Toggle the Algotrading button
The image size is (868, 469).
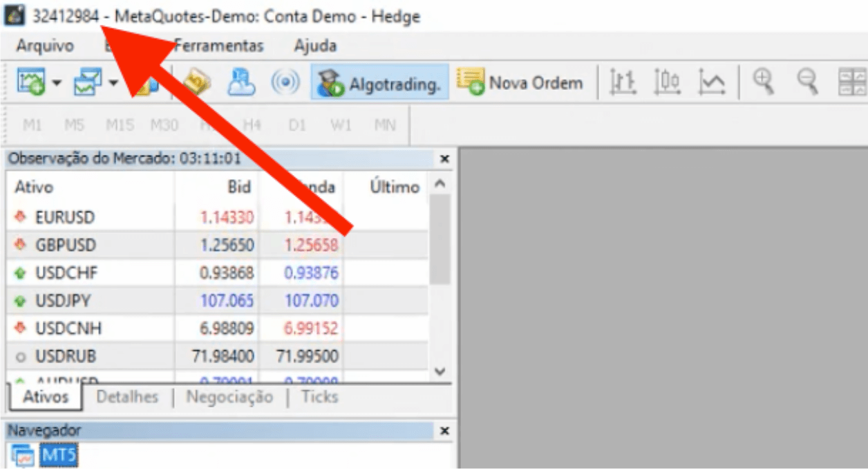click(x=379, y=84)
